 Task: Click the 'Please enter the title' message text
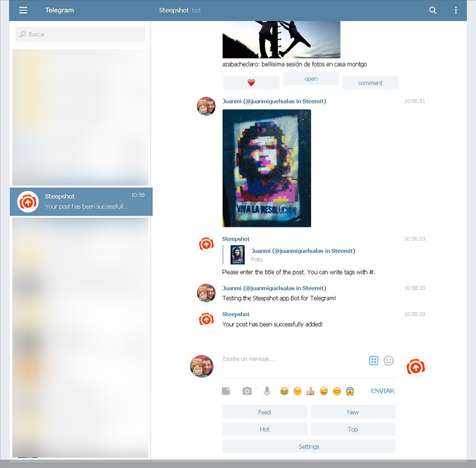tap(299, 272)
